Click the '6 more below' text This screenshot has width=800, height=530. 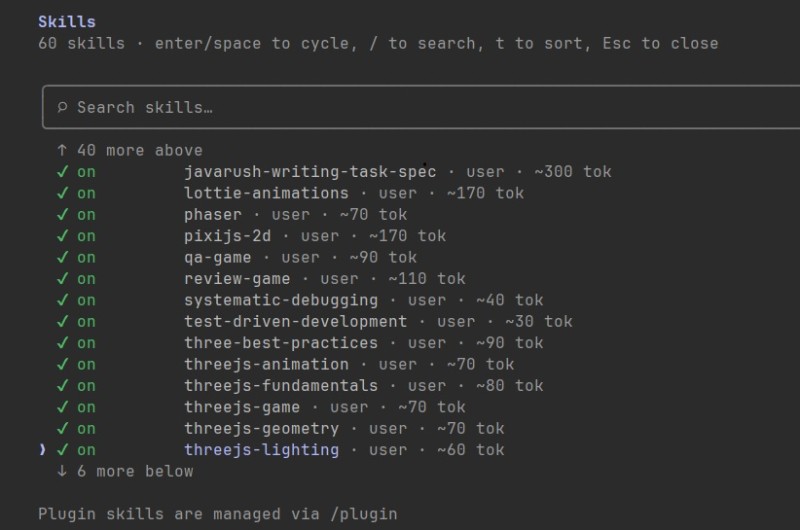point(135,471)
